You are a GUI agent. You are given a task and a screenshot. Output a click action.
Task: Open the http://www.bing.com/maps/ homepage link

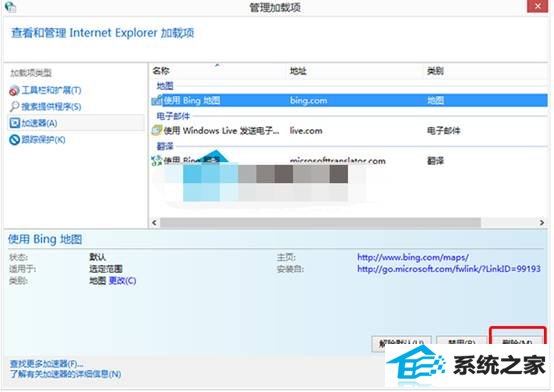pos(413,257)
